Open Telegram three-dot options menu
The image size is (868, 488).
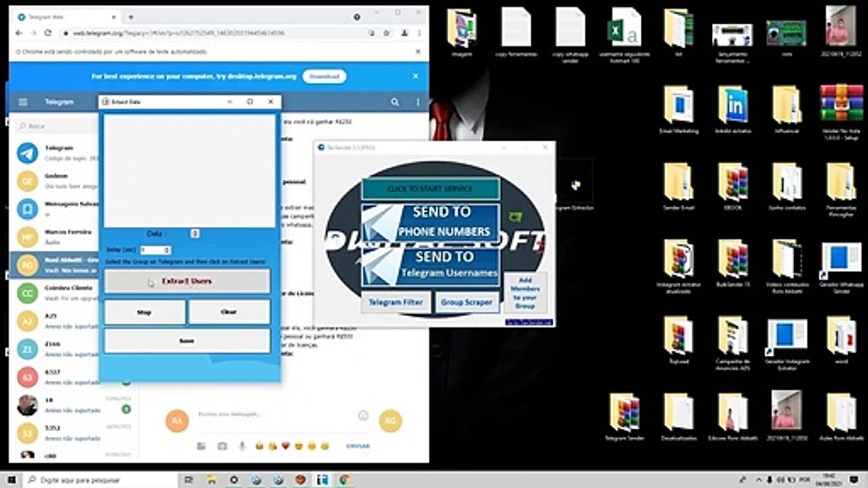[x=418, y=102]
